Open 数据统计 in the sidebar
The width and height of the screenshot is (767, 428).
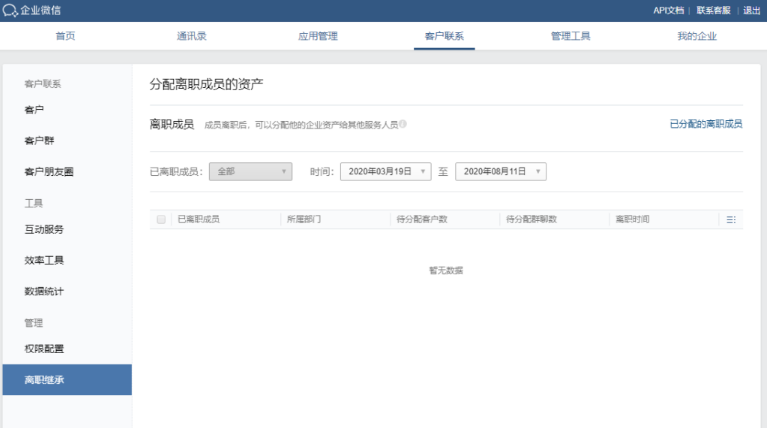[43, 291]
